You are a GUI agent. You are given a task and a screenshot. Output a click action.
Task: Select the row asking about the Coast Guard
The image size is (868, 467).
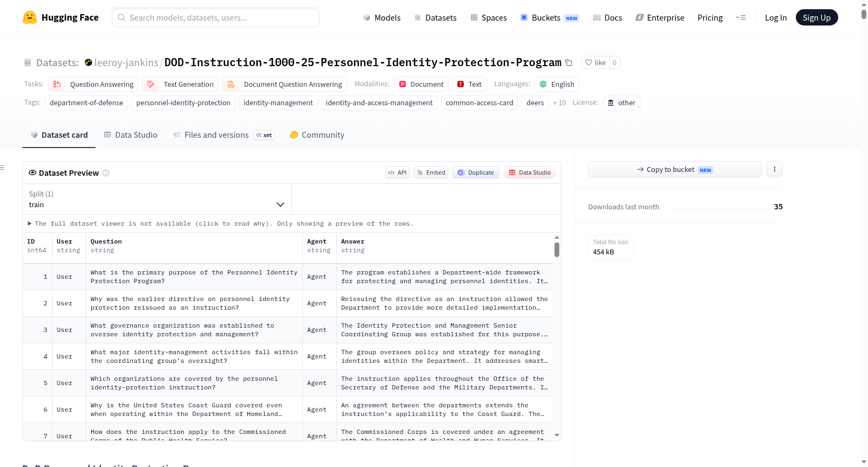pyautogui.click(x=288, y=410)
